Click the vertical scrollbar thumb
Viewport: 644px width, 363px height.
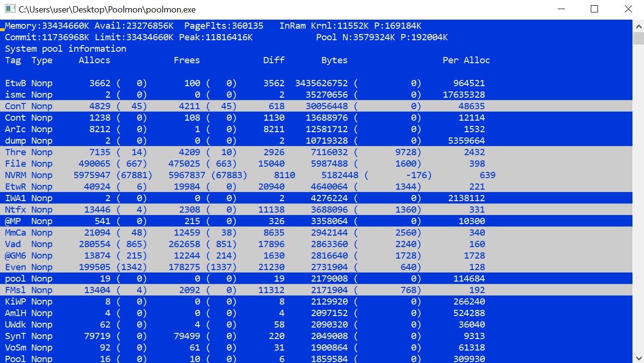click(x=638, y=38)
